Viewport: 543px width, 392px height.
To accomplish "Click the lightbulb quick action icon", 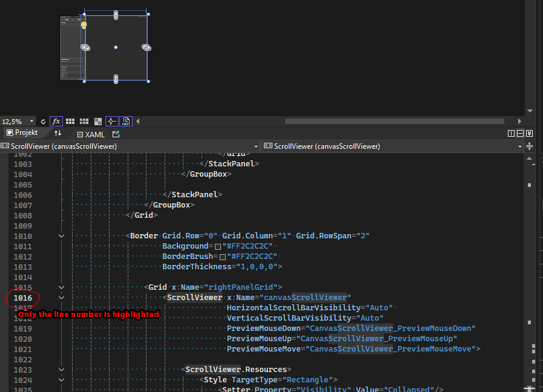I will pyautogui.click(x=84, y=25).
